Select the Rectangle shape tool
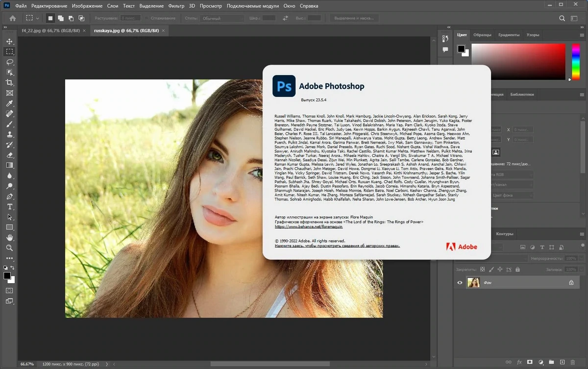Screen dimensions: 588x369 (x=9, y=227)
